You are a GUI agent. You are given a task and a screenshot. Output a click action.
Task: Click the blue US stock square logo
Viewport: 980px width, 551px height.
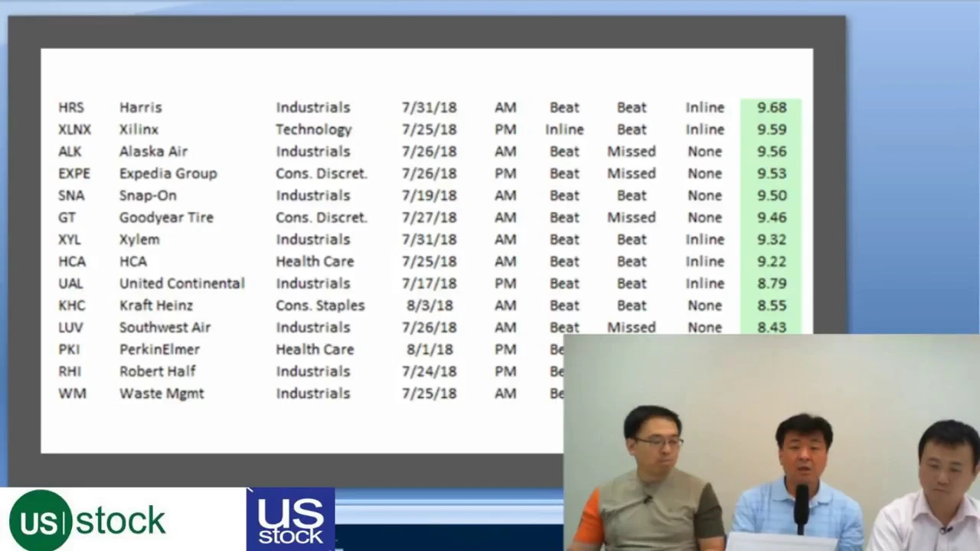290,519
